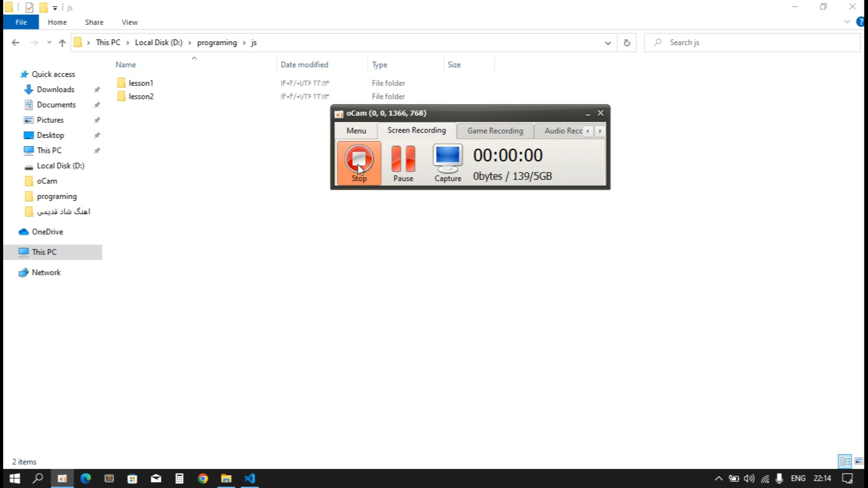Viewport: 868px width, 488px height.
Task: Go up one folder level arrow
Action: [x=62, y=42]
